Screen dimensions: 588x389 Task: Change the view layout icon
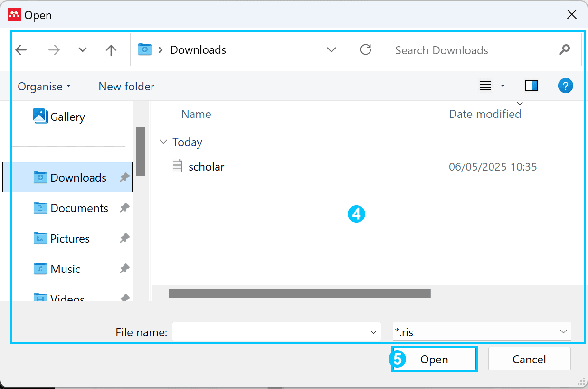tap(485, 86)
